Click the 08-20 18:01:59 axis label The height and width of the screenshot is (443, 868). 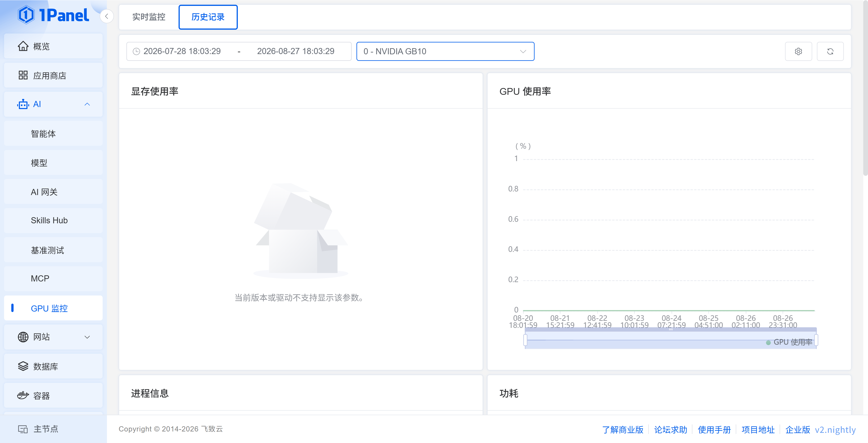[x=523, y=322]
